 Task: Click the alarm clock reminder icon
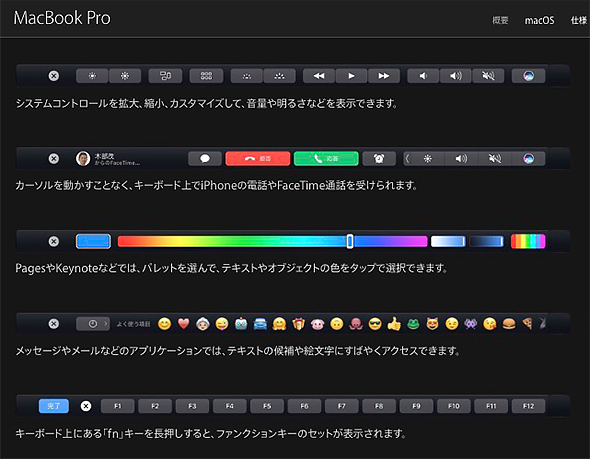click(x=379, y=159)
